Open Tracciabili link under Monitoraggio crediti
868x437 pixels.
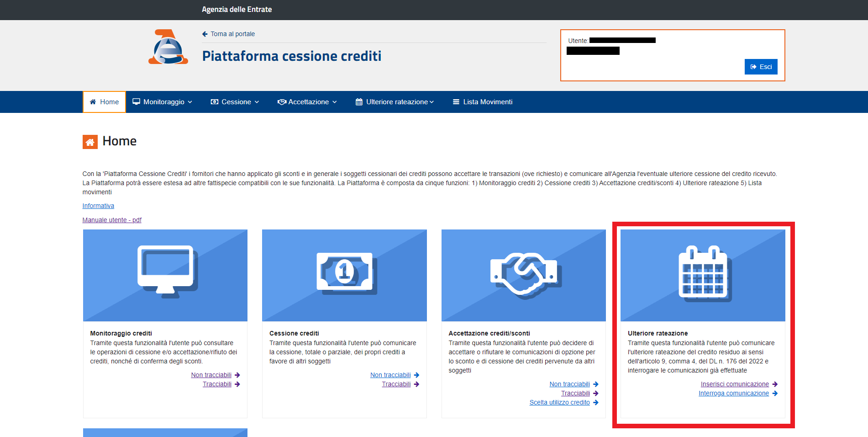[217, 384]
